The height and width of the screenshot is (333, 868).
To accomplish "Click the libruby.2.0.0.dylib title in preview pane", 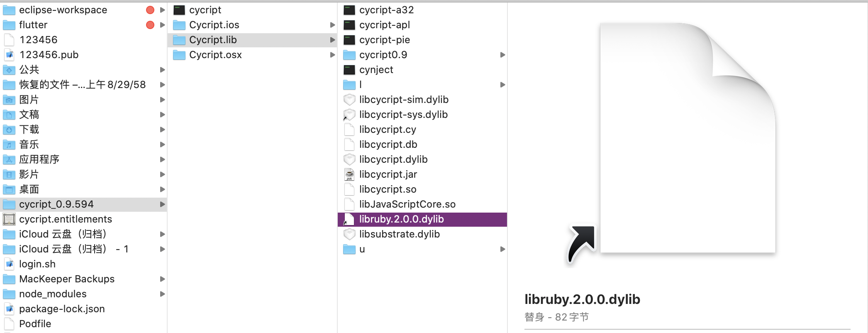I will tap(582, 299).
